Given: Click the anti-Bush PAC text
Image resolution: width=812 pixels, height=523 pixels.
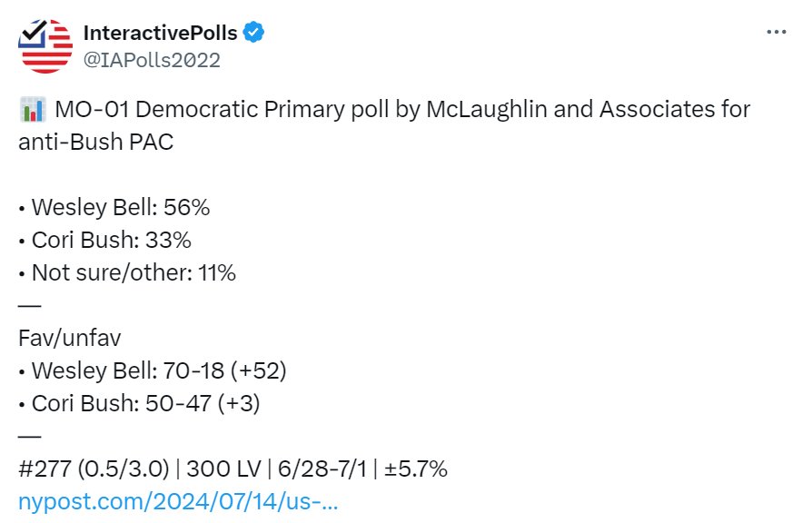Looking at the screenshot, I should pyautogui.click(x=95, y=142).
